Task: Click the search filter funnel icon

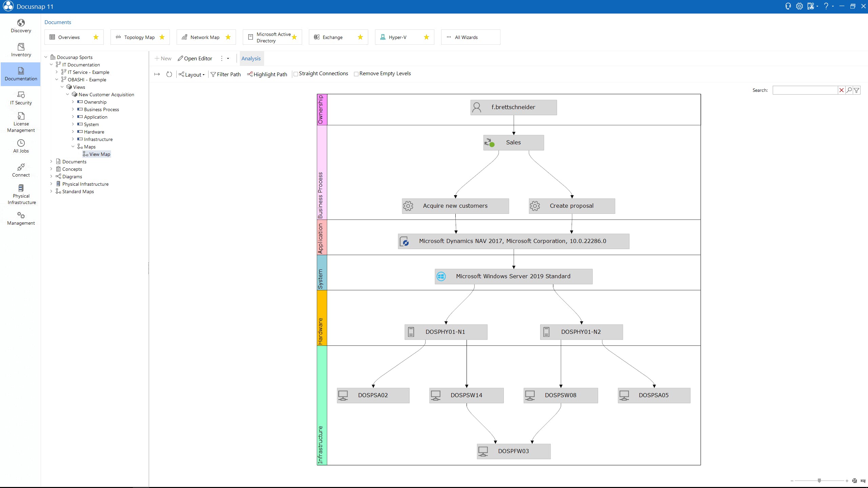Action: coord(856,90)
